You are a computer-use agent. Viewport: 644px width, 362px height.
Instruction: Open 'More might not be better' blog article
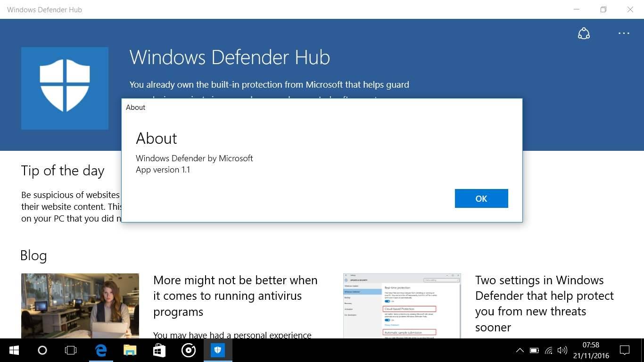pyautogui.click(x=235, y=296)
